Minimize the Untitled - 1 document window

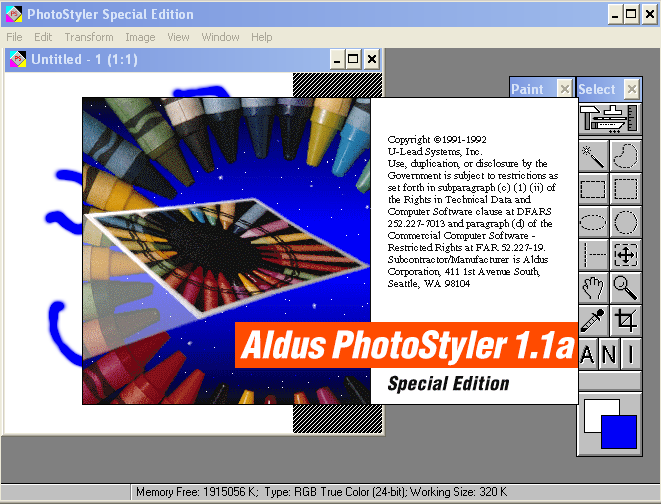337,59
